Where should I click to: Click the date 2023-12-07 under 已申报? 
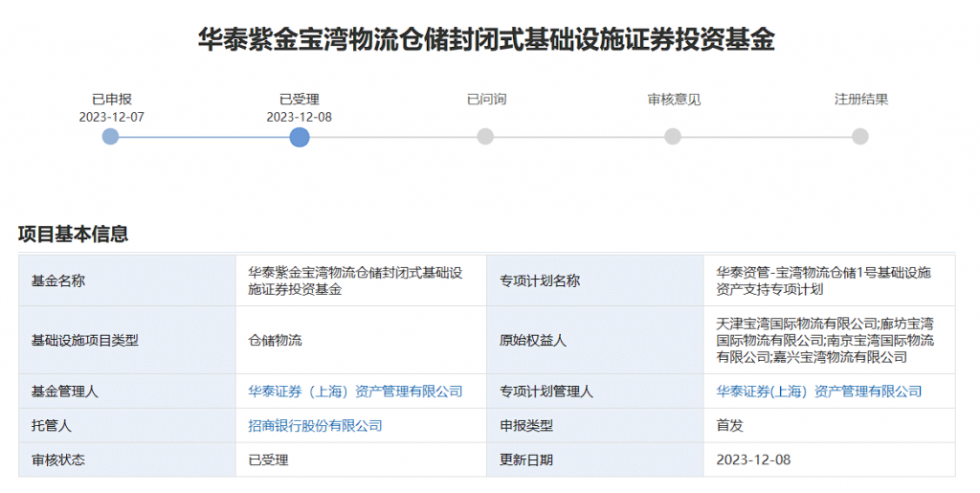[x=111, y=117]
